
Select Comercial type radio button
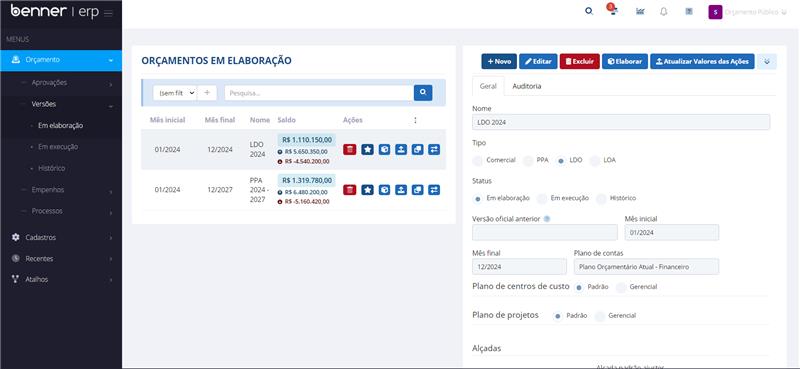point(478,160)
